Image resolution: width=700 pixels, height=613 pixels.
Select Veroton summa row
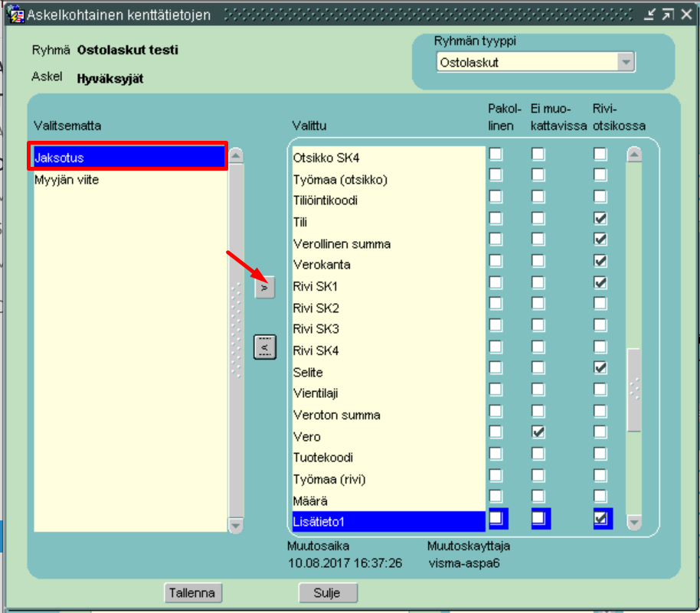click(x=388, y=415)
